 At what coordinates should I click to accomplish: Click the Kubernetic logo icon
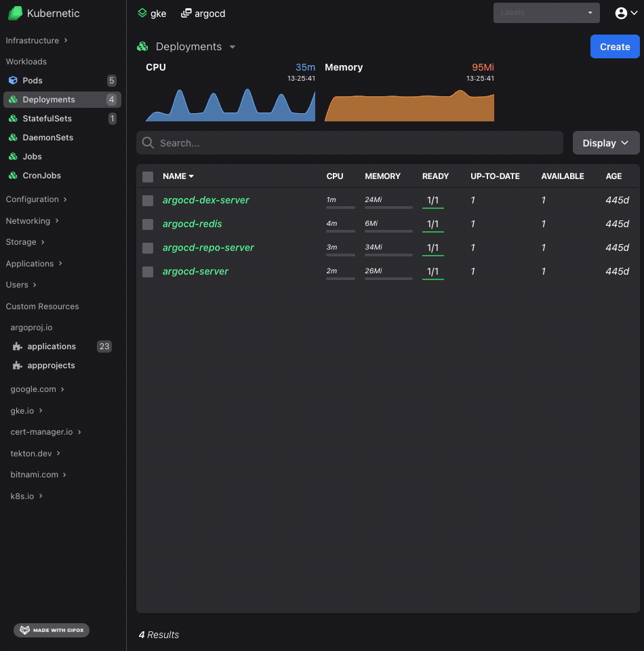point(16,14)
